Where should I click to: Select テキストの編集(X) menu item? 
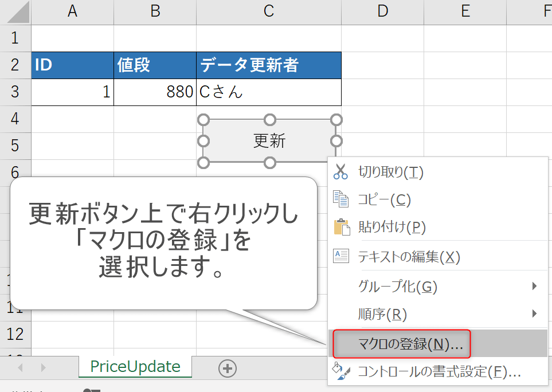point(409,257)
